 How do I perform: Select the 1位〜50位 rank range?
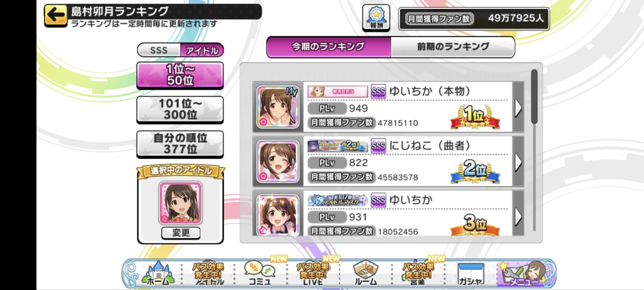tap(180, 75)
